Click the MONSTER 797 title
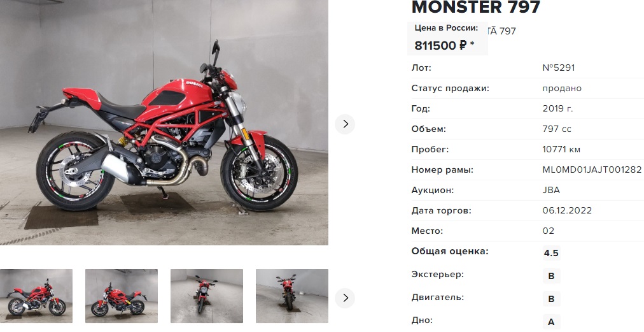Screen dimensions: 644x332 pos(475,7)
